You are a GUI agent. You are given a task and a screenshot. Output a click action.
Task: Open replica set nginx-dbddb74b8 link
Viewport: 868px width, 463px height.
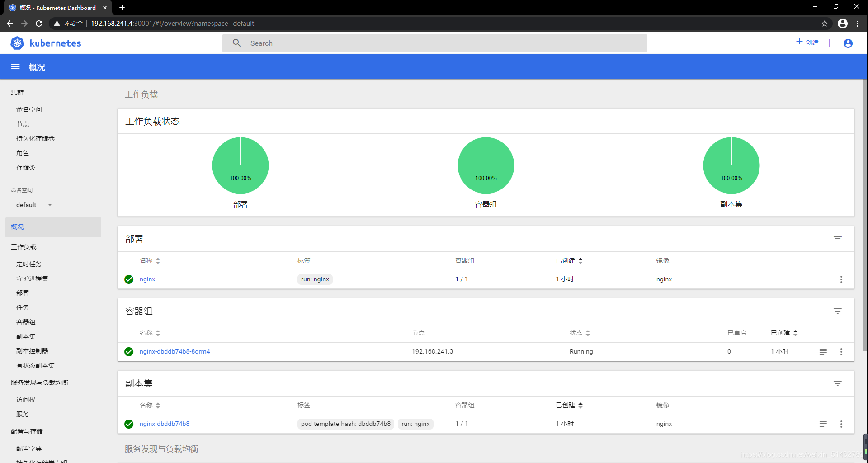165,424
